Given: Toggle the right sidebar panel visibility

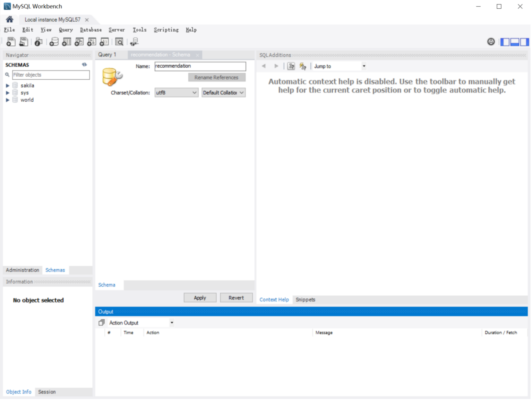Looking at the screenshot, I should (524, 42).
